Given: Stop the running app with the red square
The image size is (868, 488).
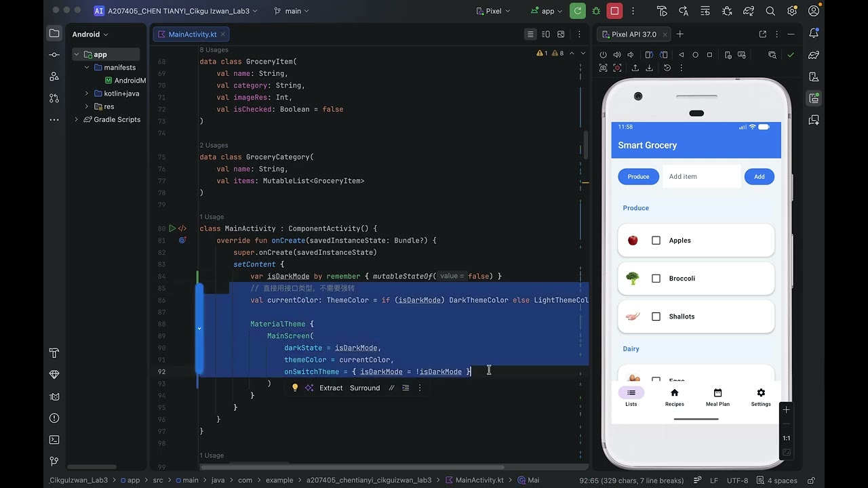Looking at the screenshot, I should 615,11.
